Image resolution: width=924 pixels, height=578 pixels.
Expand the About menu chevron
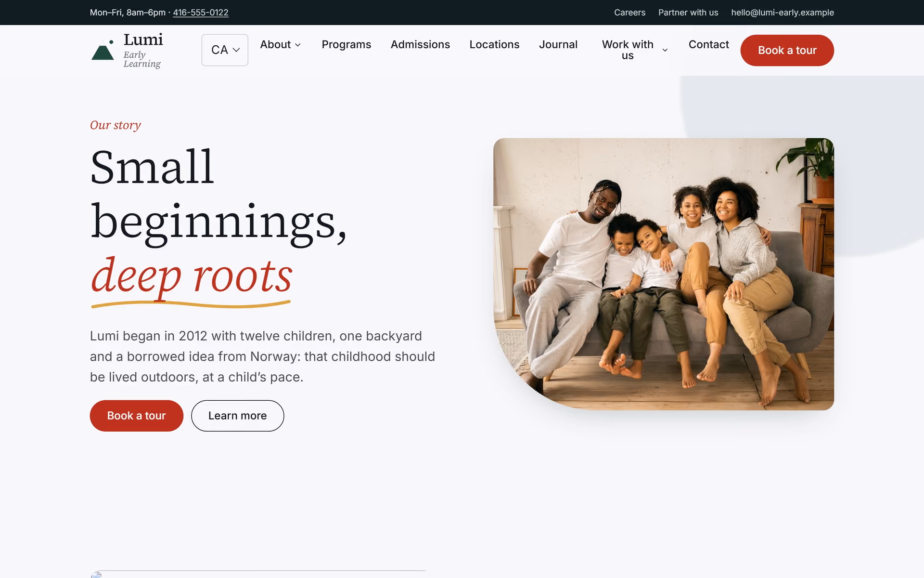298,45
